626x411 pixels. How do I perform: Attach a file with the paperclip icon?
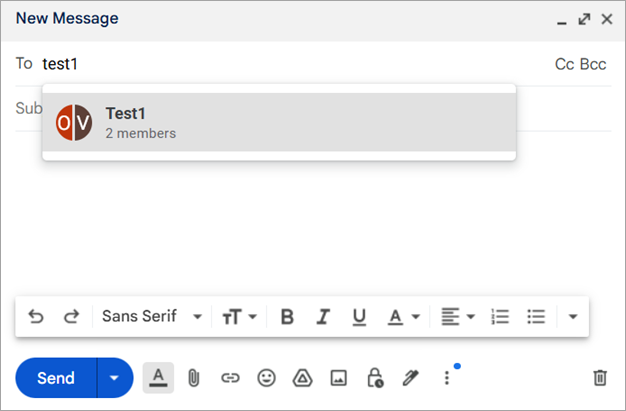(x=194, y=378)
